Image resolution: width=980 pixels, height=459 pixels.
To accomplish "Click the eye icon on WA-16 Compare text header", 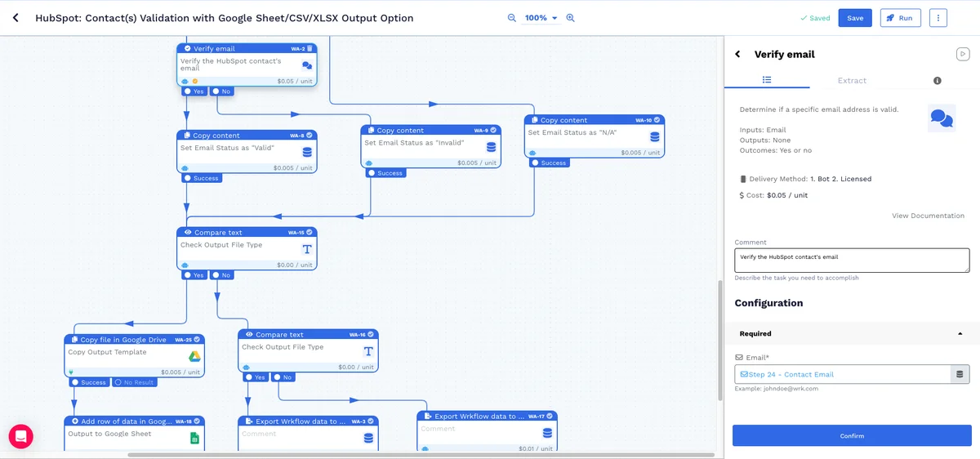I will point(249,334).
